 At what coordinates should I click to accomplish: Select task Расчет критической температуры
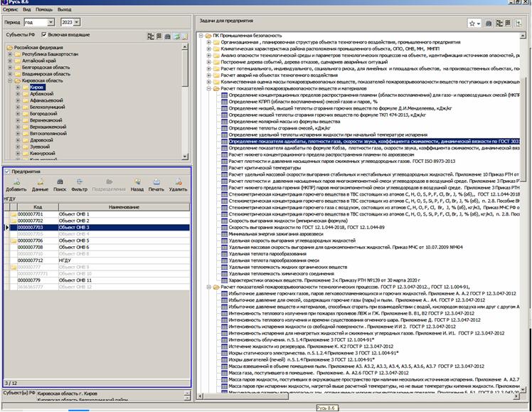[265, 168]
